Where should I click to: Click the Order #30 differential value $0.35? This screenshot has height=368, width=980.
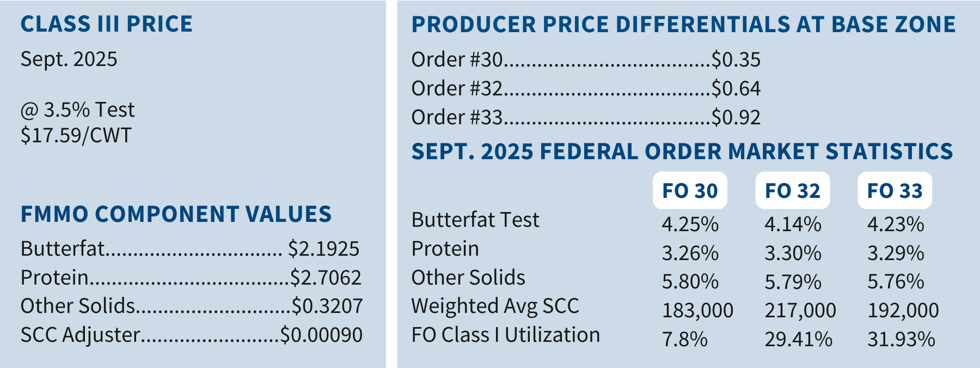pyautogui.click(x=736, y=59)
